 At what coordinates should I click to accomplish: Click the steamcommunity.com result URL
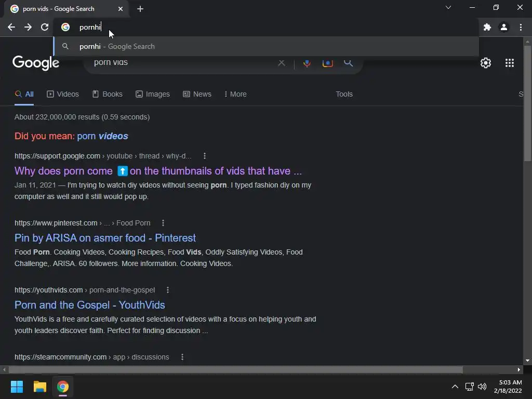[91, 357]
